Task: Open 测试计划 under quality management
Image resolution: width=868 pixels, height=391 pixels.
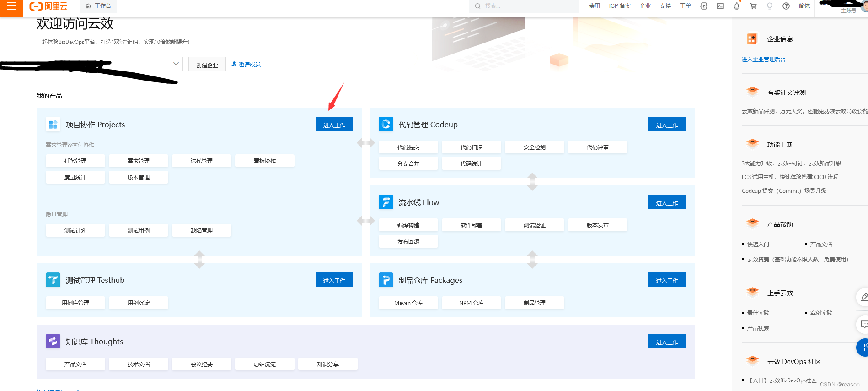Action: click(75, 230)
